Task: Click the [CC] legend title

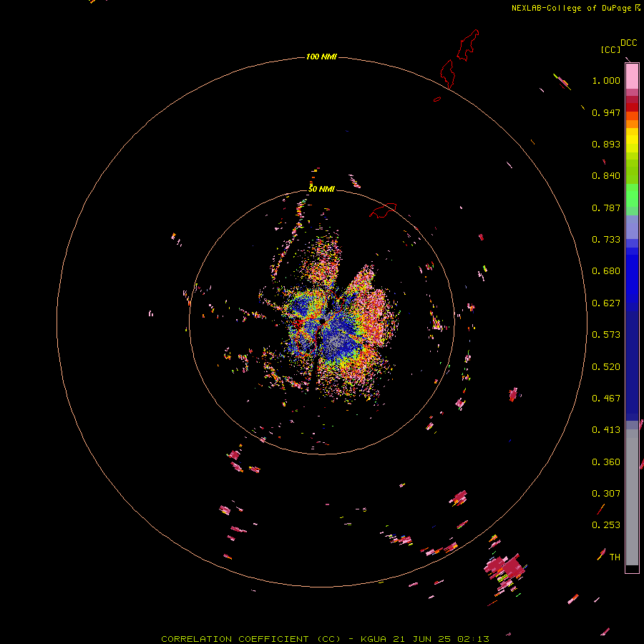Action: pos(610,49)
